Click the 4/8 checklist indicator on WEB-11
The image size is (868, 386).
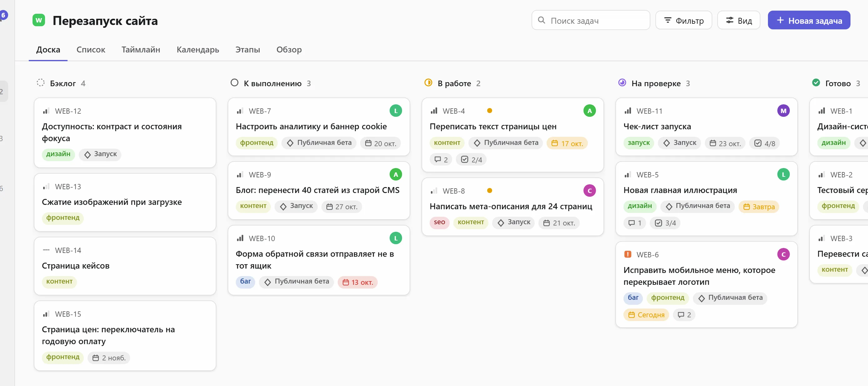pyautogui.click(x=764, y=143)
